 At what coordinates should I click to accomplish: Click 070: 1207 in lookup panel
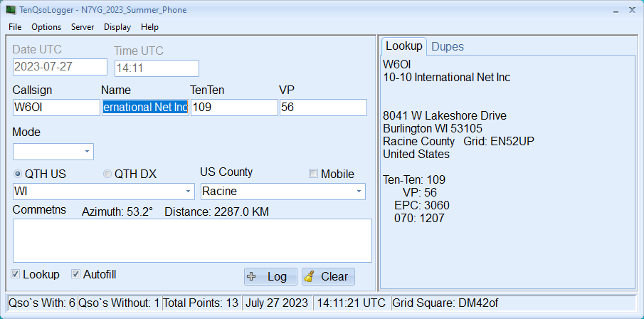coord(419,218)
